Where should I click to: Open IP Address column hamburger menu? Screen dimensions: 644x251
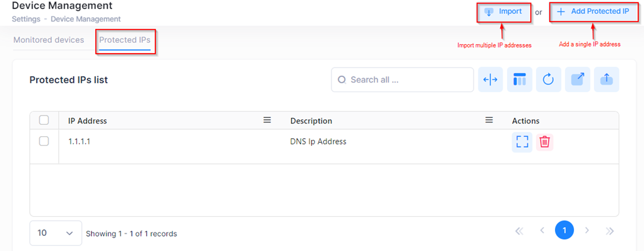click(x=267, y=120)
